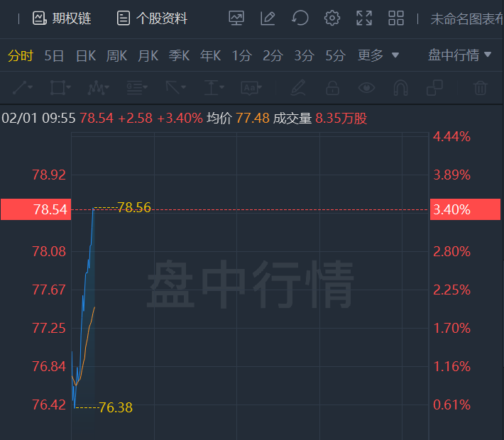Click the chart display monitor icon
Viewport: 504px width, 440px height.
pos(236,18)
